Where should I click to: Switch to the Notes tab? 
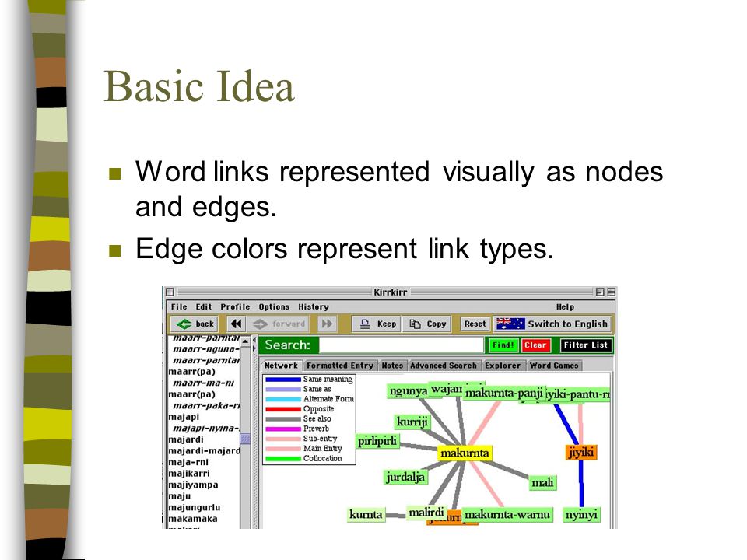pyautogui.click(x=392, y=366)
